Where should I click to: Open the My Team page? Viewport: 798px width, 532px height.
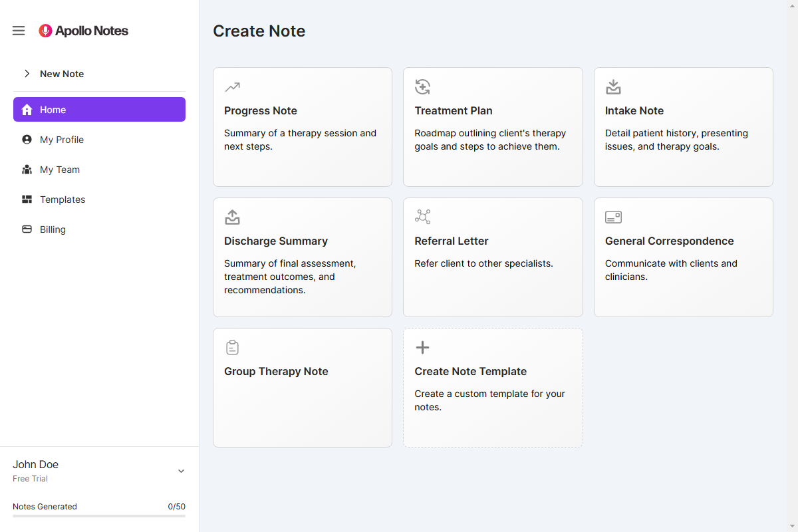click(x=59, y=169)
